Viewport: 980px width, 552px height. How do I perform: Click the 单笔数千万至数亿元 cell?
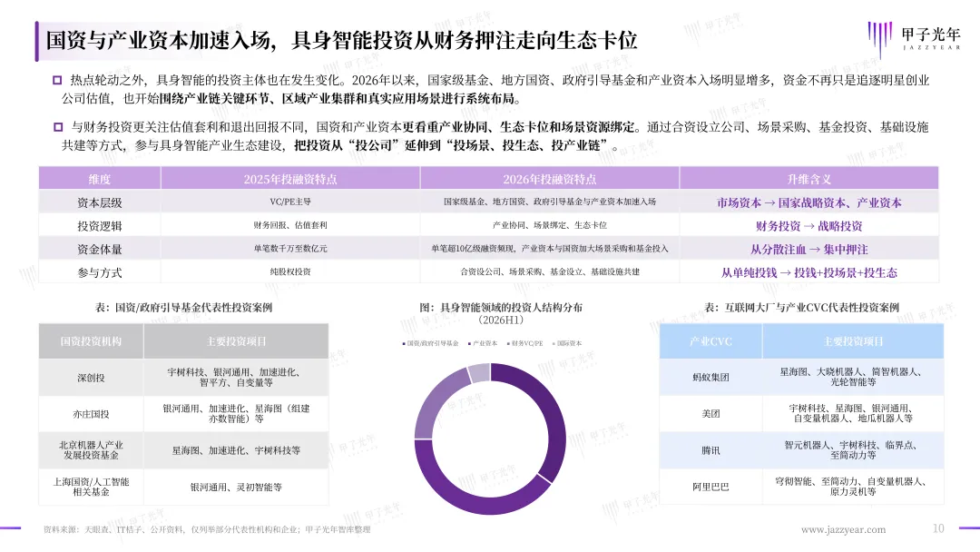(290, 249)
